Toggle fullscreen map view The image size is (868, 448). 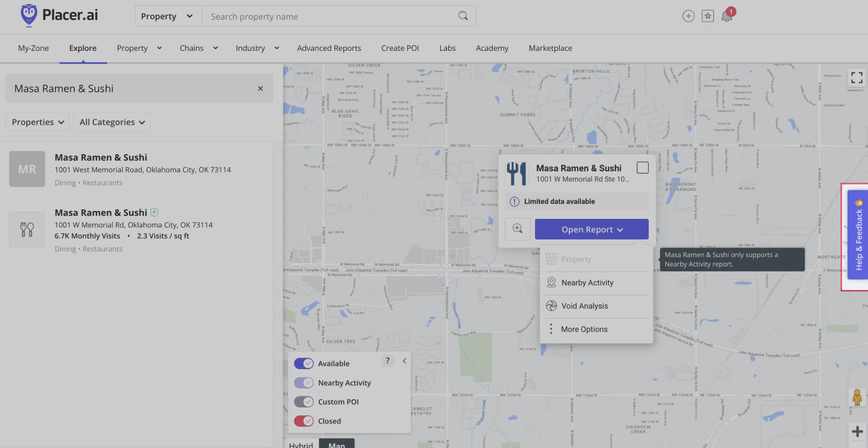[x=857, y=77]
